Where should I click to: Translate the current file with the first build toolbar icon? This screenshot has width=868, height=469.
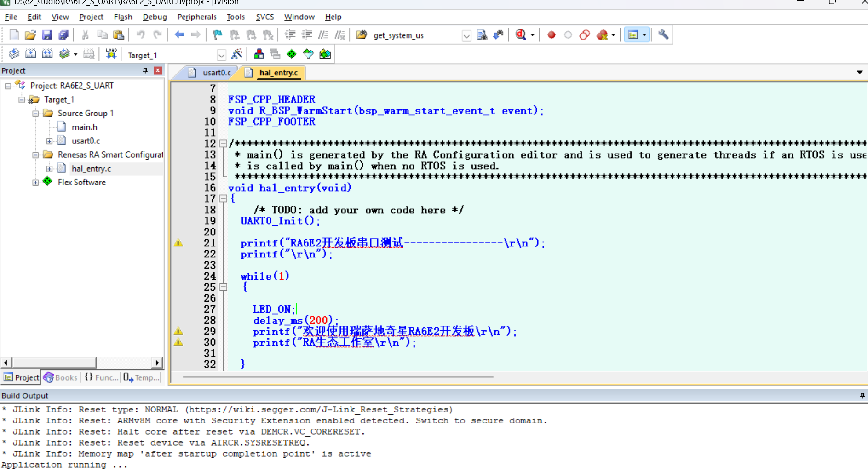(x=14, y=54)
